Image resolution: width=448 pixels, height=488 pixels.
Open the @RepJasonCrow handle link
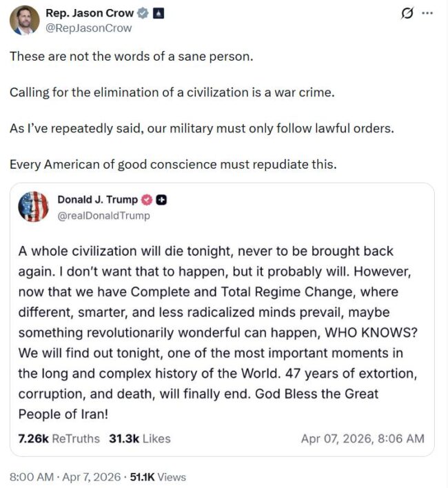88,28
